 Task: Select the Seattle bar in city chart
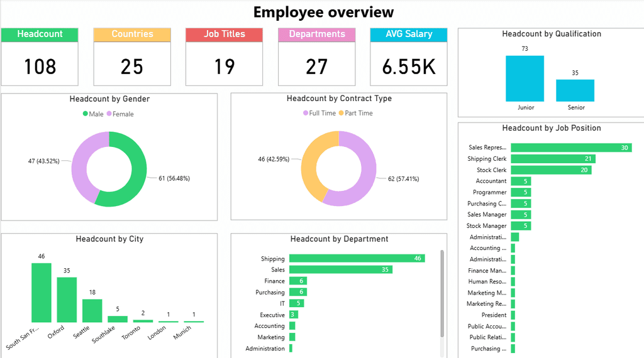[92, 310]
